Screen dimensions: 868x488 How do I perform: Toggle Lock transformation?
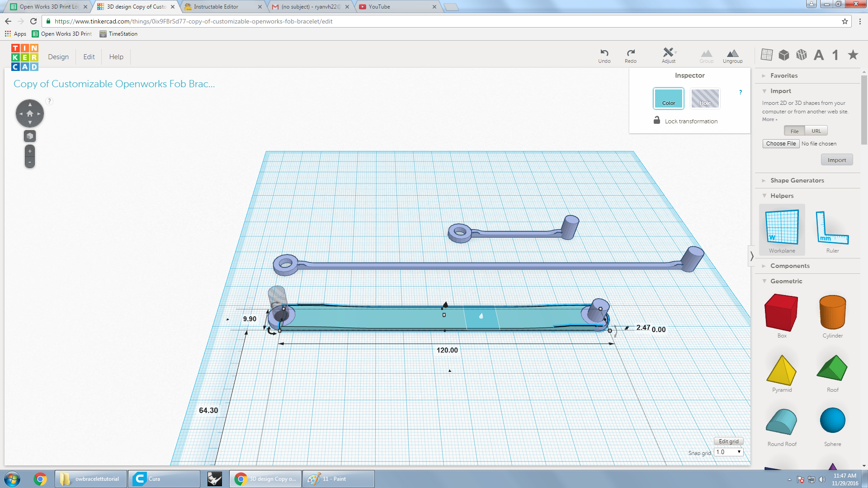(x=686, y=121)
